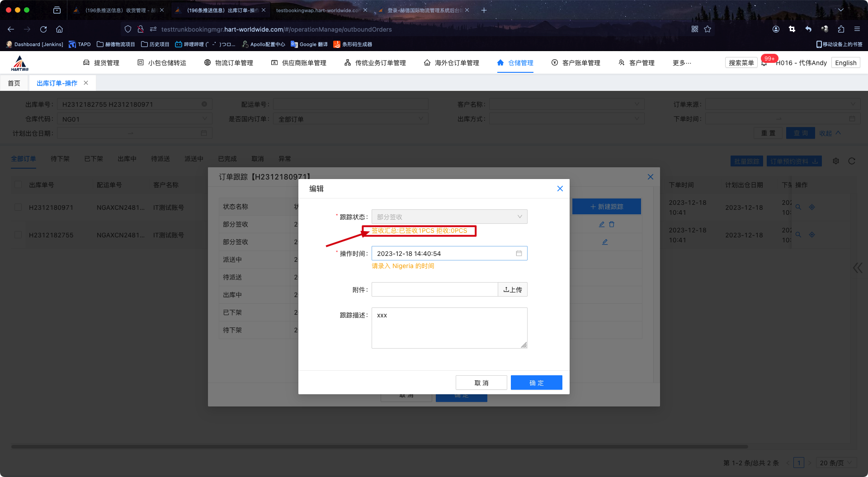
Task: Switch language to English
Action: tap(845, 63)
